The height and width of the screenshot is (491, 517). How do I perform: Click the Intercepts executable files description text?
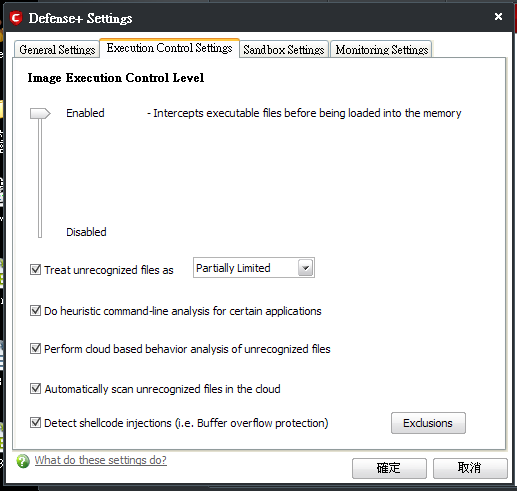[x=304, y=113]
